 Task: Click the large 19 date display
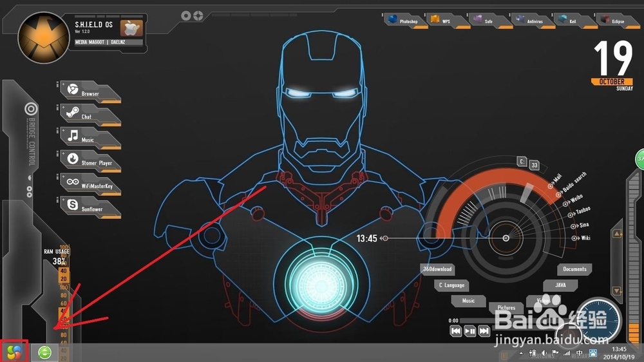coord(613,59)
